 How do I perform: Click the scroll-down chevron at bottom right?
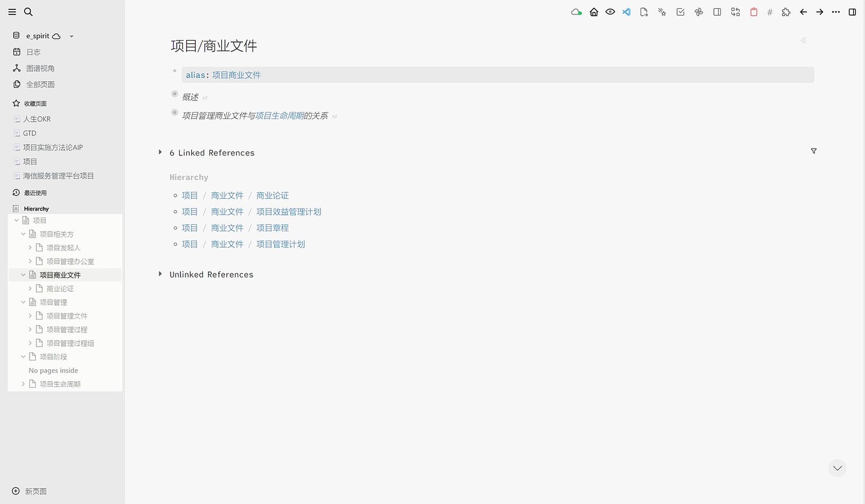pos(837,468)
